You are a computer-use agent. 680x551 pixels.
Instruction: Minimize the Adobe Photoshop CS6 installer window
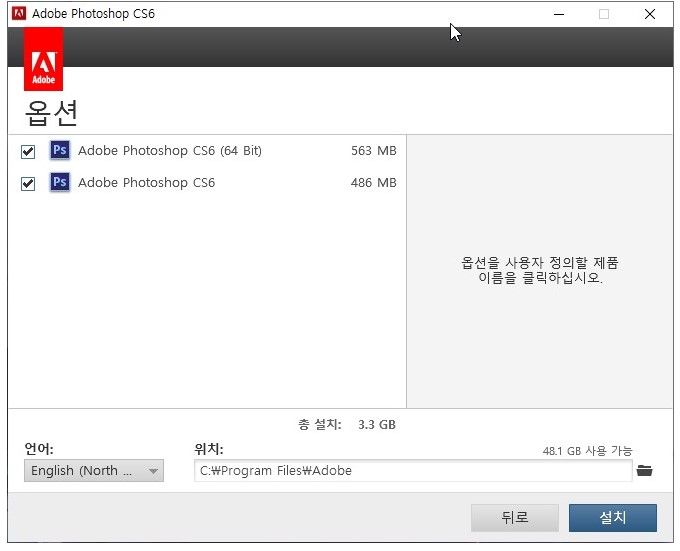pyautogui.click(x=559, y=14)
